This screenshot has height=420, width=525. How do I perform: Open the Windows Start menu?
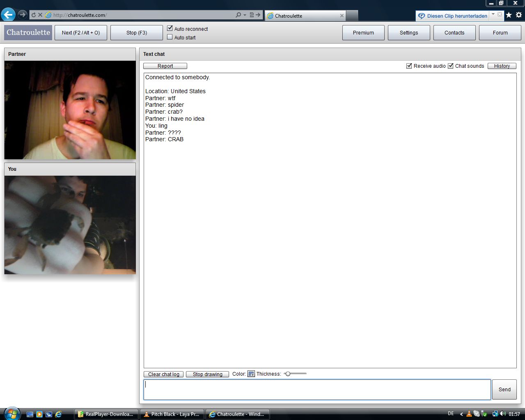point(12,413)
